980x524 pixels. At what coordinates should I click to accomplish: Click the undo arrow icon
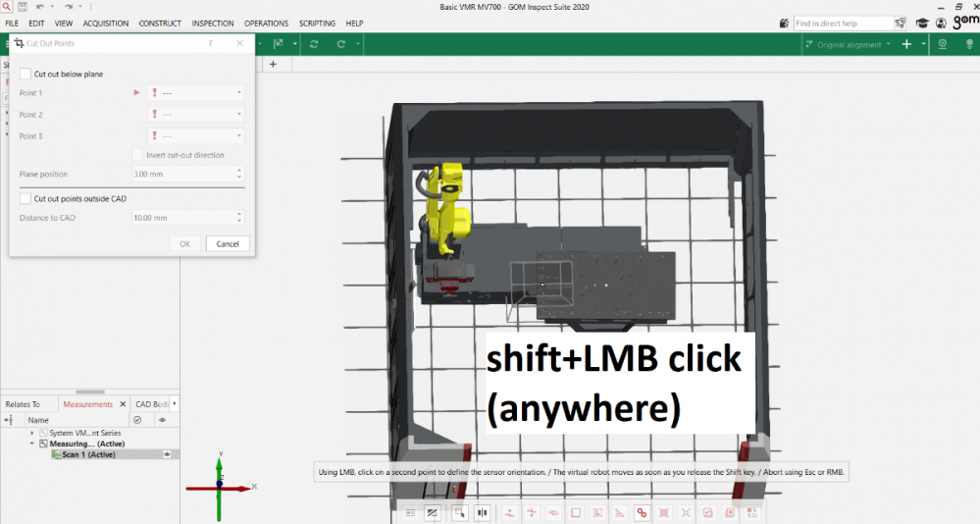coord(40,7)
